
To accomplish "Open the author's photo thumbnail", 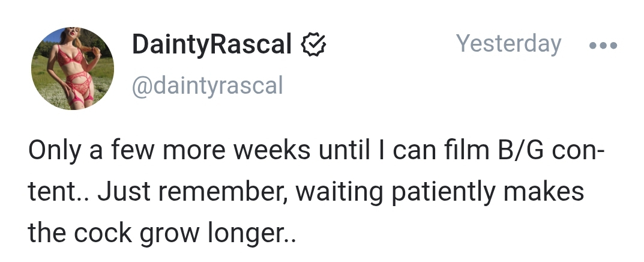I will pyautogui.click(x=72, y=69).
